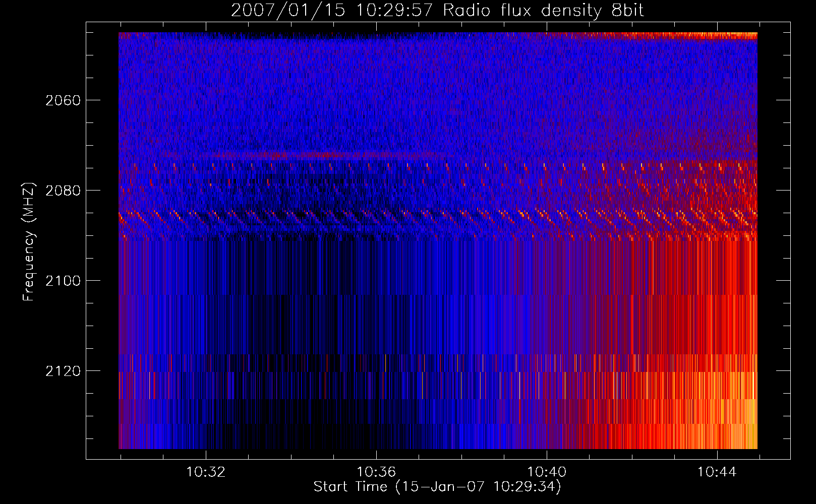
Task: Click the 10:32 time tick label
Action: tap(206, 472)
